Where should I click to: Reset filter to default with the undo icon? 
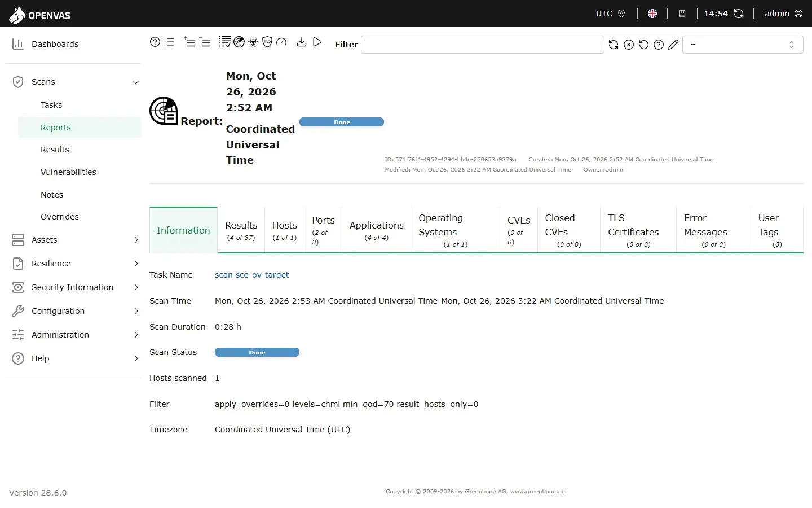pyautogui.click(x=643, y=45)
